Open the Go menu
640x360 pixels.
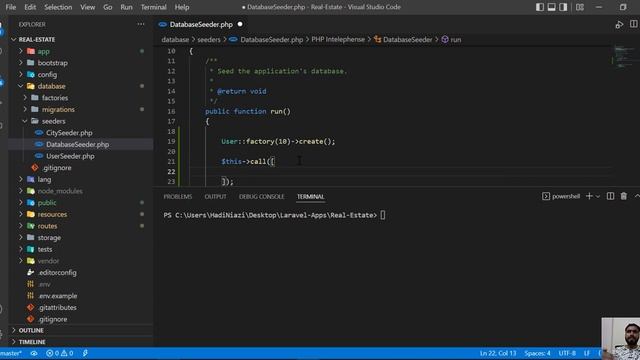[107, 7]
